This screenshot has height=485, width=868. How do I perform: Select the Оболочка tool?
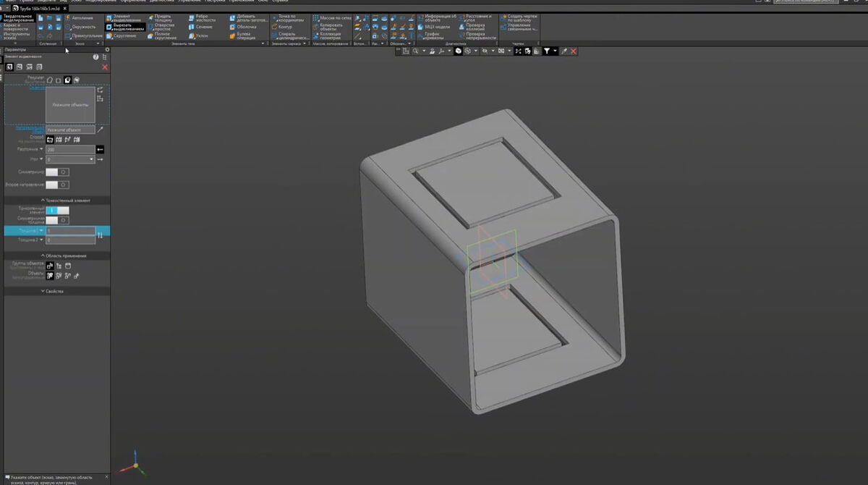243,27
